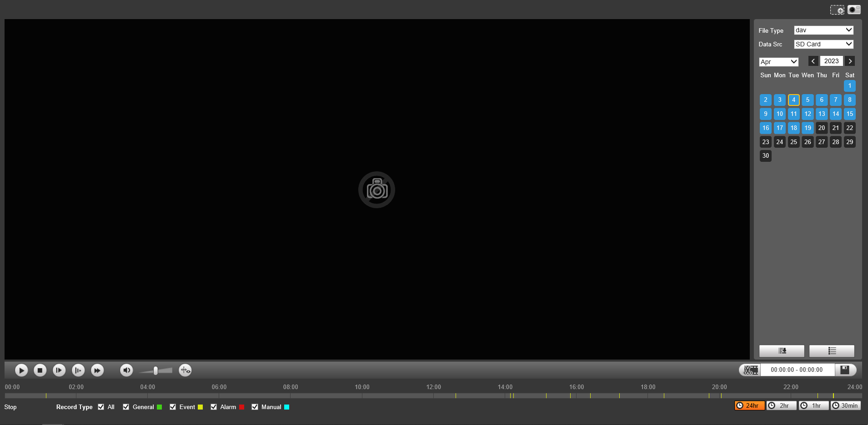Image resolution: width=868 pixels, height=425 pixels.
Task: Open the Data Src dropdown
Action: coord(824,44)
